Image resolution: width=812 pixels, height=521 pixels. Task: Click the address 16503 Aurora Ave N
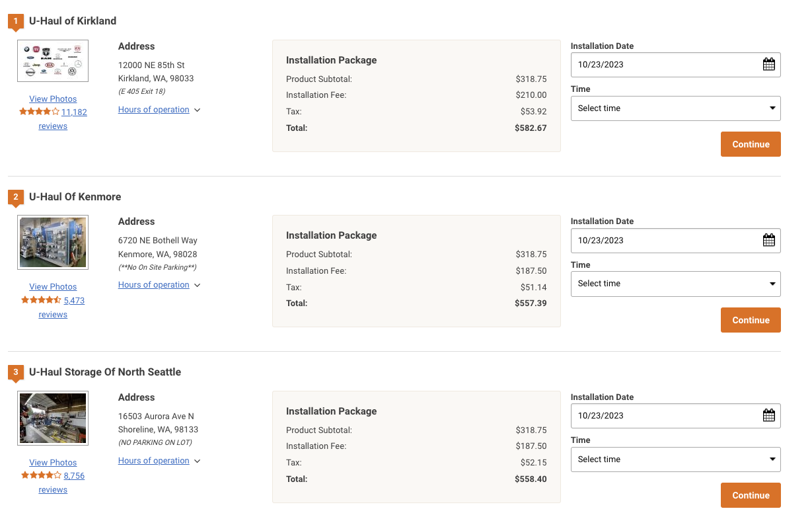click(x=156, y=417)
